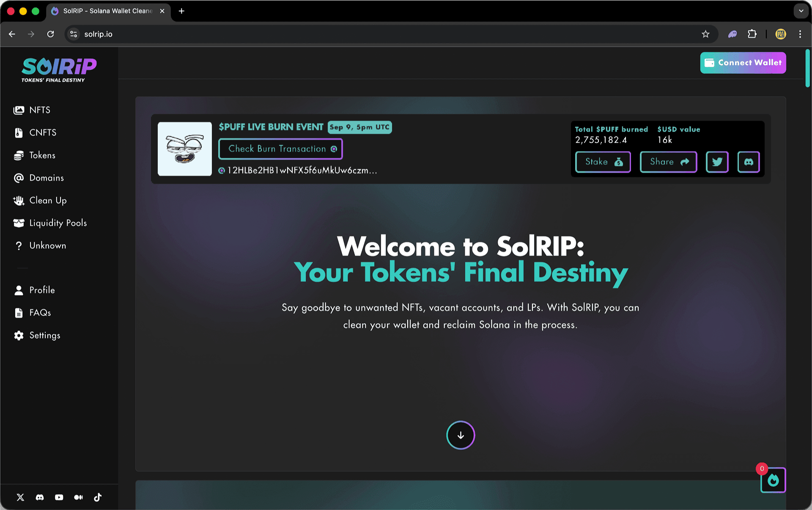This screenshot has height=510, width=812.
Task: Close the SolRIP browser tab
Action: (x=162, y=11)
